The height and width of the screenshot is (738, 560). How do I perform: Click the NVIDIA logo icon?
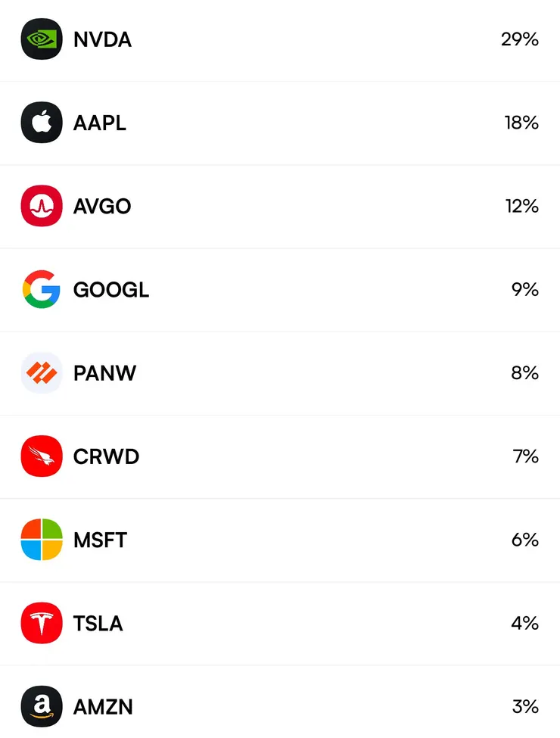pos(41,39)
